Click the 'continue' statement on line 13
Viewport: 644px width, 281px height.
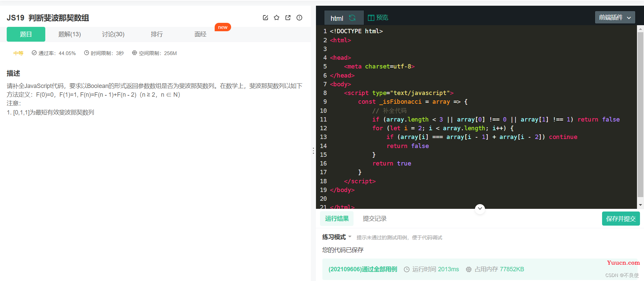click(563, 137)
